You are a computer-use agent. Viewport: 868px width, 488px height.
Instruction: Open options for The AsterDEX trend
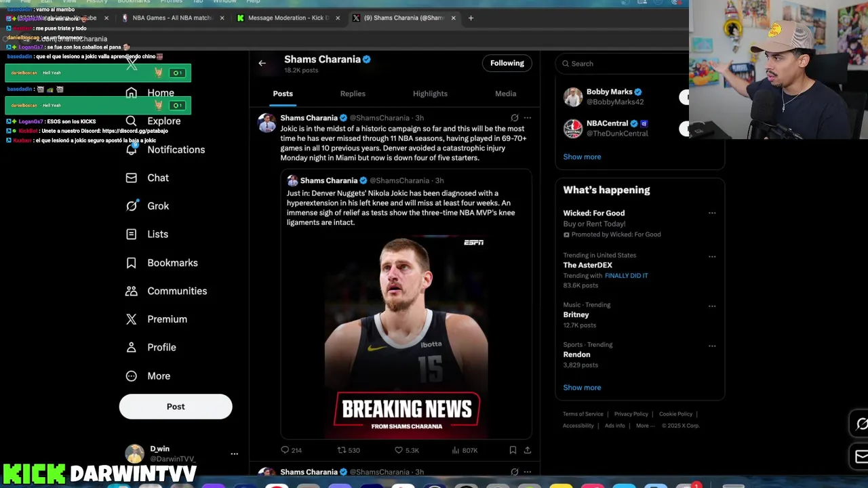click(x=712, y=257)
